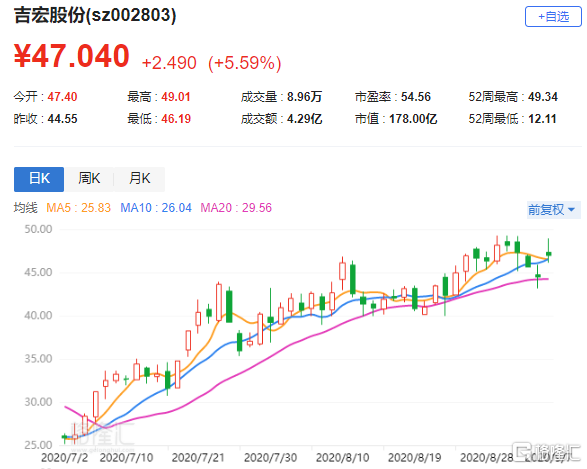Click the 40.00 y-axis price label
This screenshot has height=469, width=587.
tap(38, 316)
